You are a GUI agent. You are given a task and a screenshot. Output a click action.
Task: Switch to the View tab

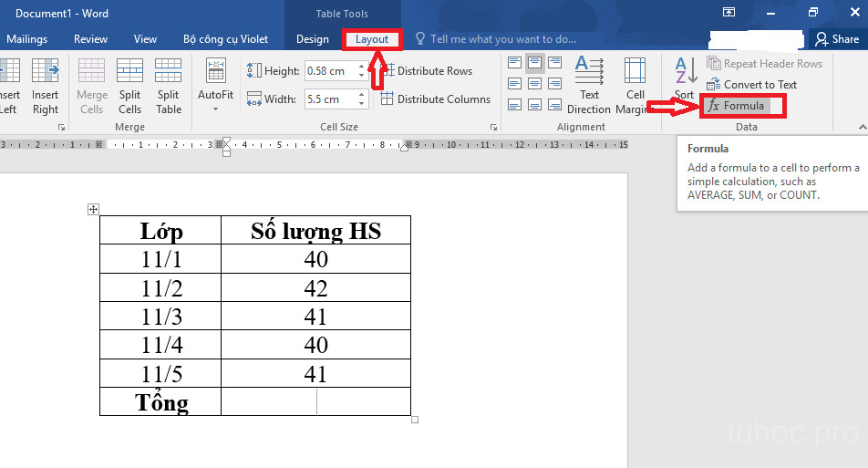(x=145, y=39)
